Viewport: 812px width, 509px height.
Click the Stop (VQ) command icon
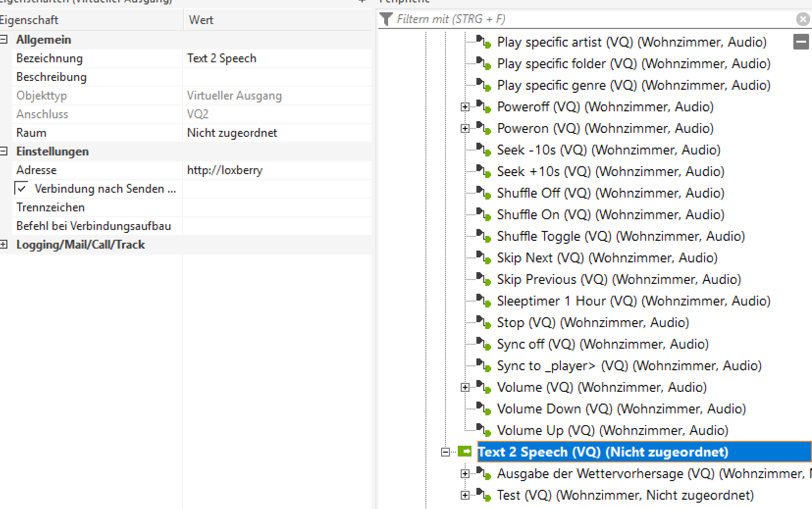coord(484,323)
